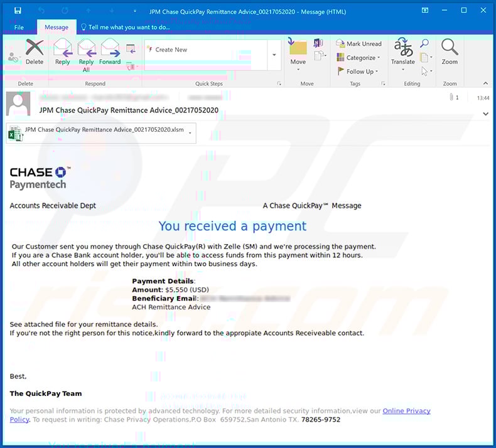The width and height of the screenshot is (496, 448).
Task: Click the Junk/block sender icon
Action: [x=13, y=58]
